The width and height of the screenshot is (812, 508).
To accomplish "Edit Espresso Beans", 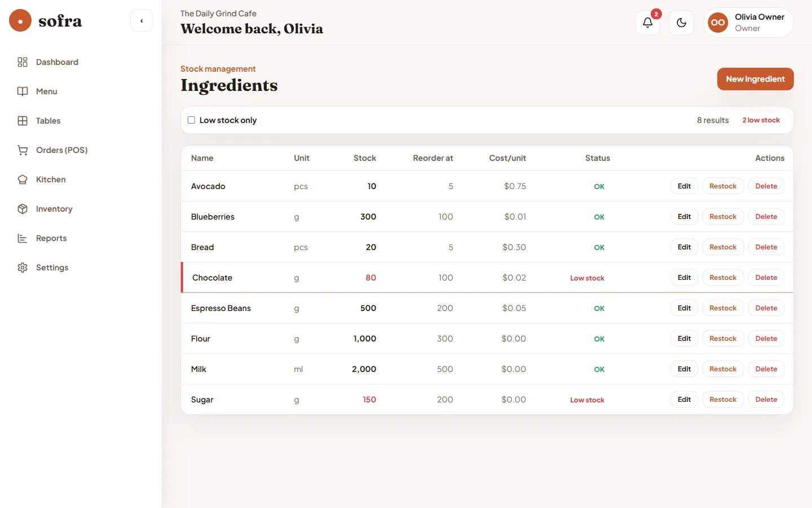I will pyautogui.click(x=684, y=308).
